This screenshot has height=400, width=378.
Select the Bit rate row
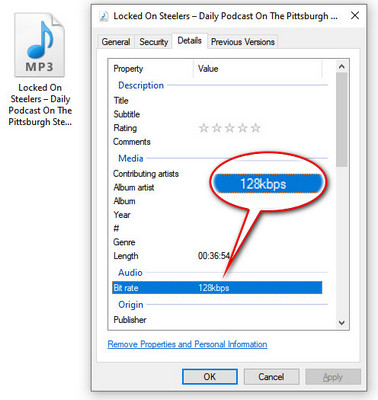217,288
